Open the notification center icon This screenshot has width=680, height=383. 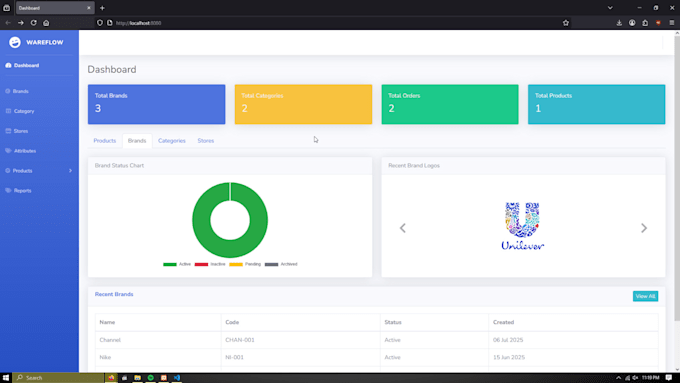tap(669, 378)
